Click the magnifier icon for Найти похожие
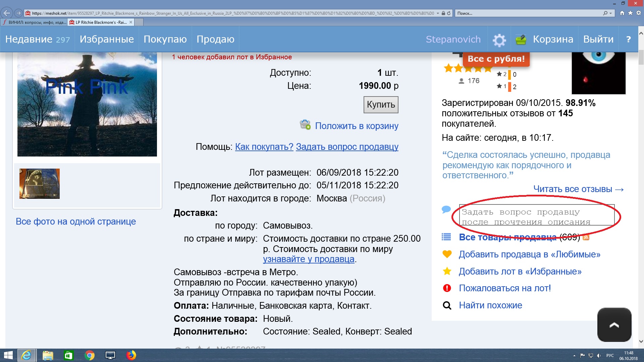 pos(447,305)
